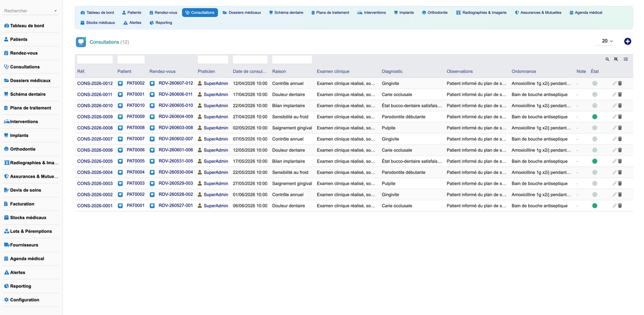Open the Dossiers médicaux tab in top navigation

(241, 12)
